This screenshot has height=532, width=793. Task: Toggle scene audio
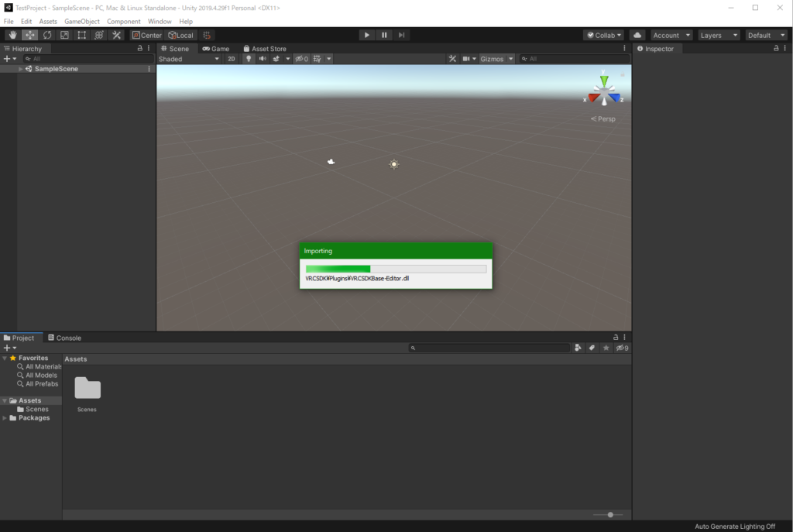point(263,59)
